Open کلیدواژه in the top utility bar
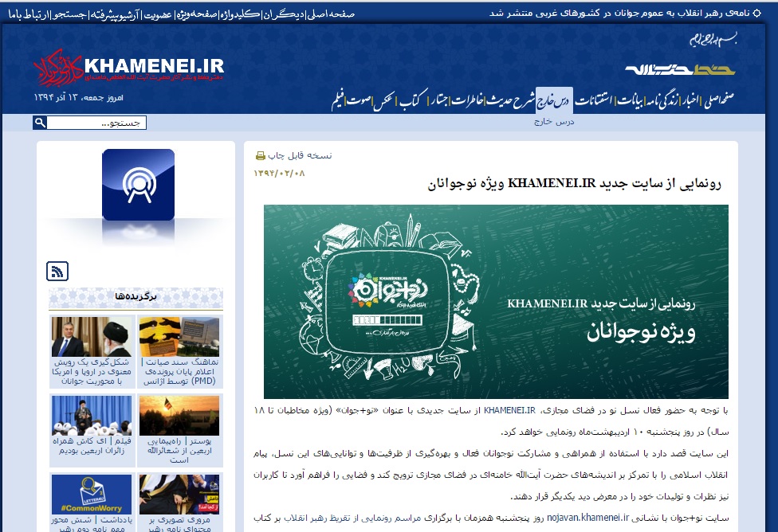Viewport: 778px width, 532px height. (x=240, y=14)
